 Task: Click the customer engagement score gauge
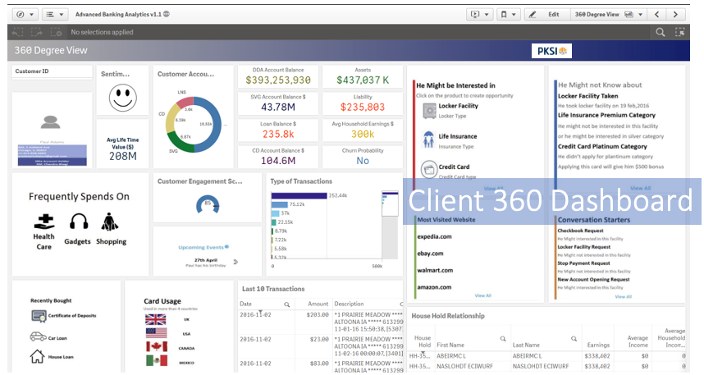coord(207,204)
